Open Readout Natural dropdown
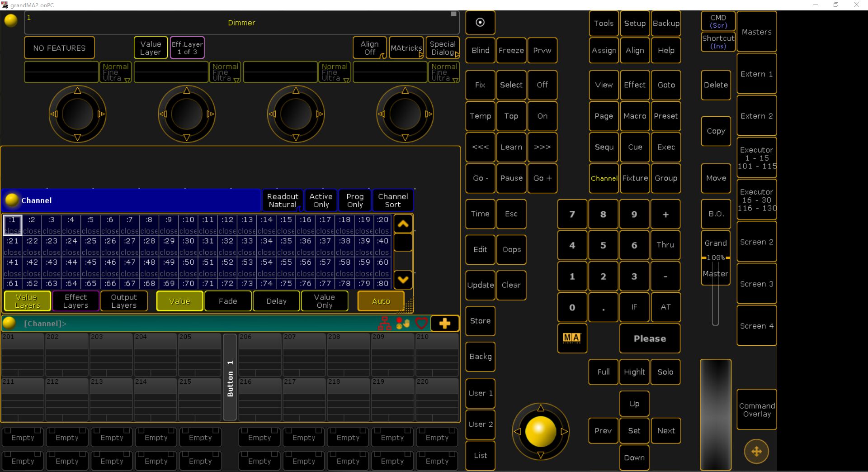868x472 pixels. [283, 200]
